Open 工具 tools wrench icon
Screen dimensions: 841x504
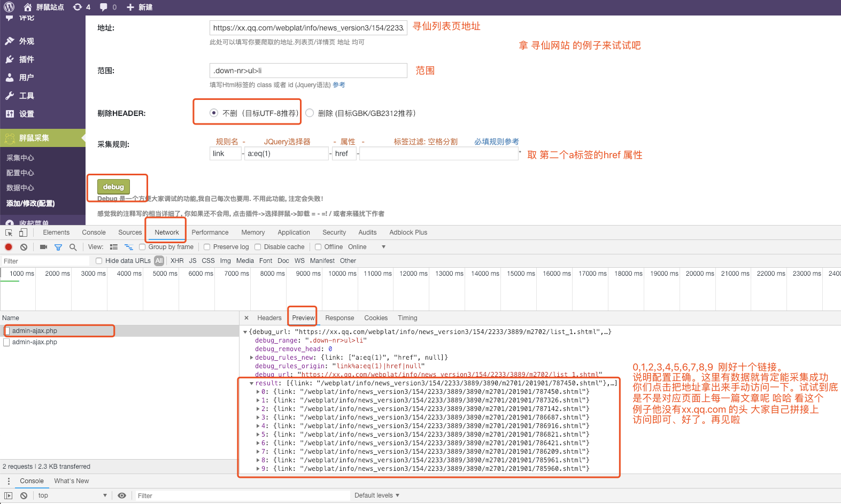[x=10, y=96]
